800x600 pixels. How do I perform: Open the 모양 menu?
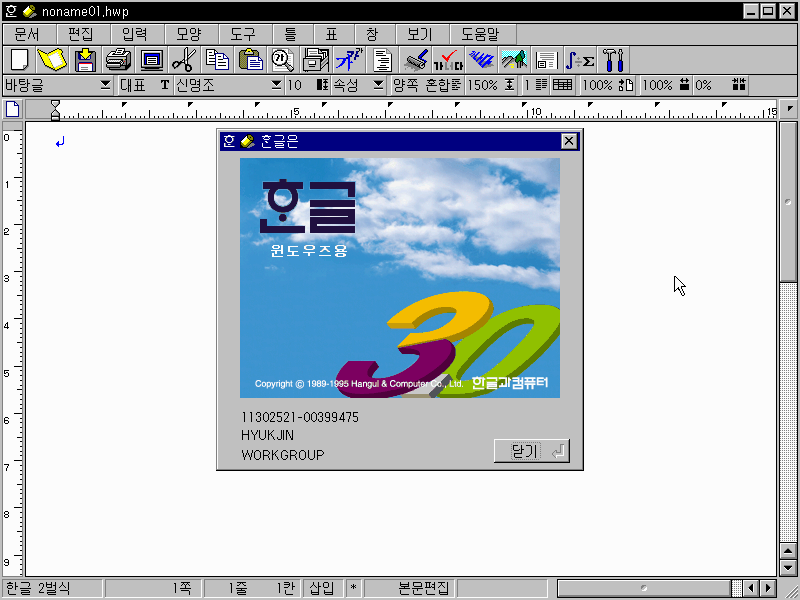pyautogui.click(x=189, y=34)
